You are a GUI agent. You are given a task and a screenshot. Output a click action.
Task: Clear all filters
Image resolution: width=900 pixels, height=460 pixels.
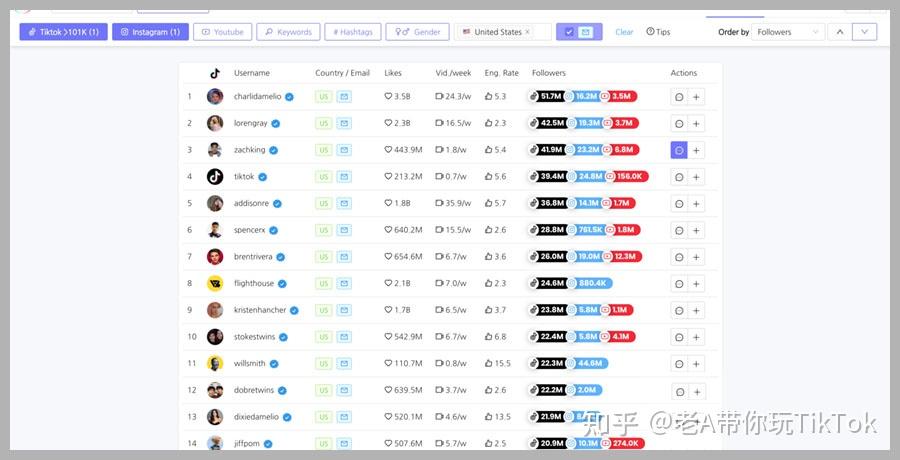(x=624, y=32)
